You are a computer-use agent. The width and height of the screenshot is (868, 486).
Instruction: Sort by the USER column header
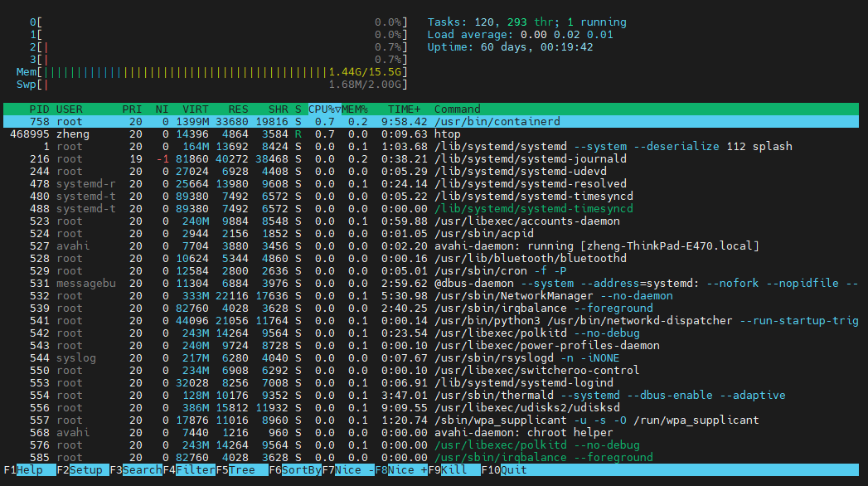pyautogui.click(x=70, y=109)
